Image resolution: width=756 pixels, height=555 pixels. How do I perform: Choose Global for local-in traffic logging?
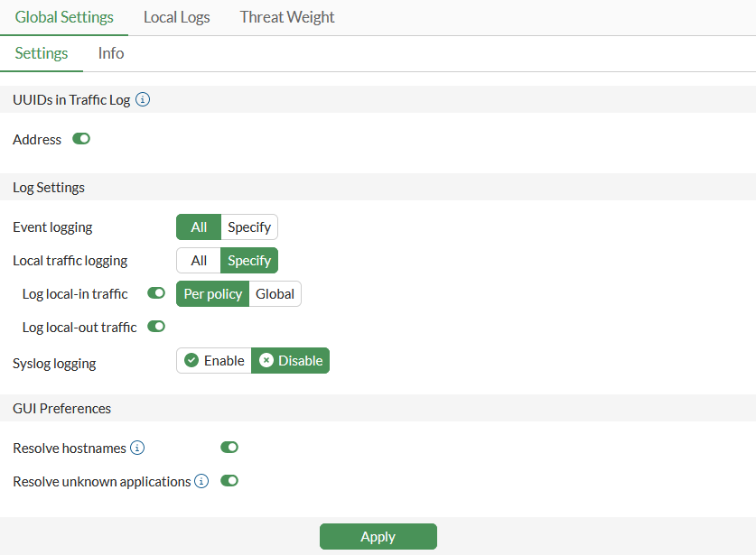pos(275,294)
